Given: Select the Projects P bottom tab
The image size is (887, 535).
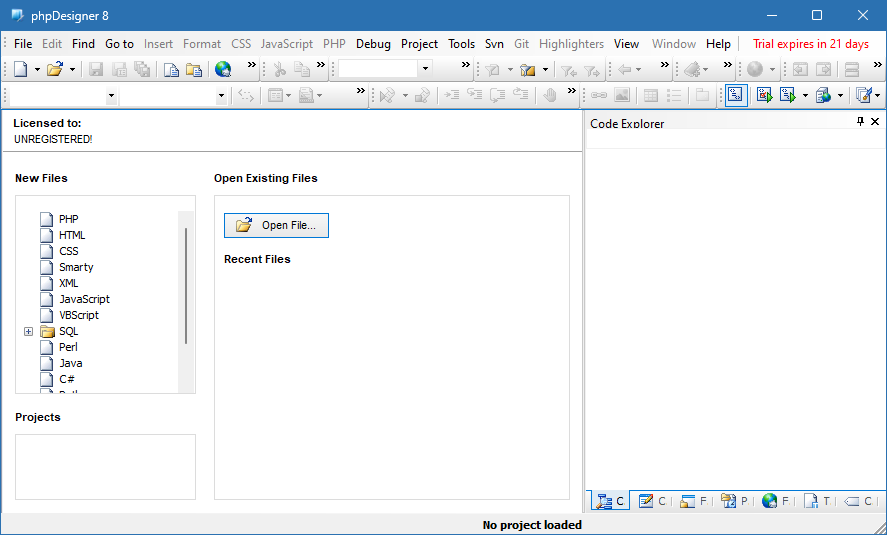Looking at the screenshot, I should pyautogui.click(x=734, y=501).
